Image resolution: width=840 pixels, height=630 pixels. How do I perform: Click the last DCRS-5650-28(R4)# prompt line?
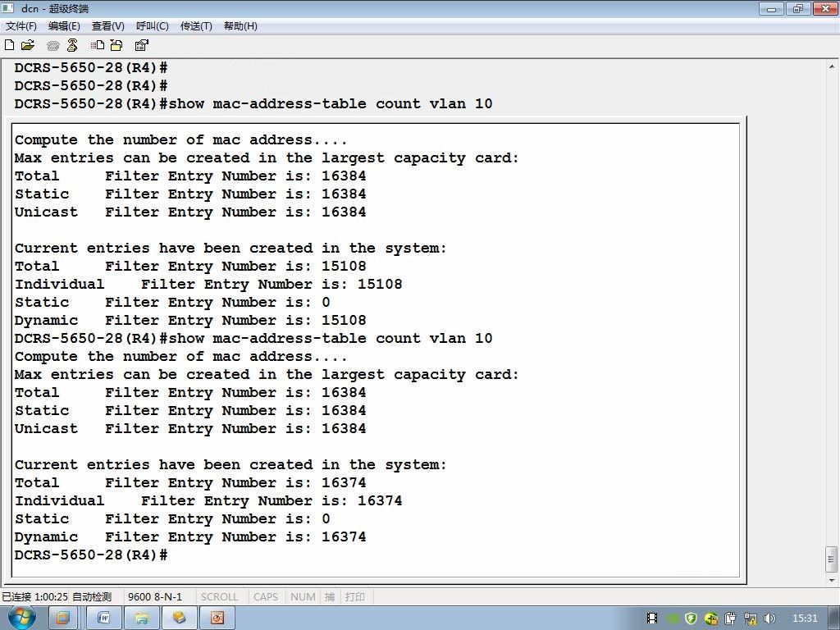click(91, 555)
